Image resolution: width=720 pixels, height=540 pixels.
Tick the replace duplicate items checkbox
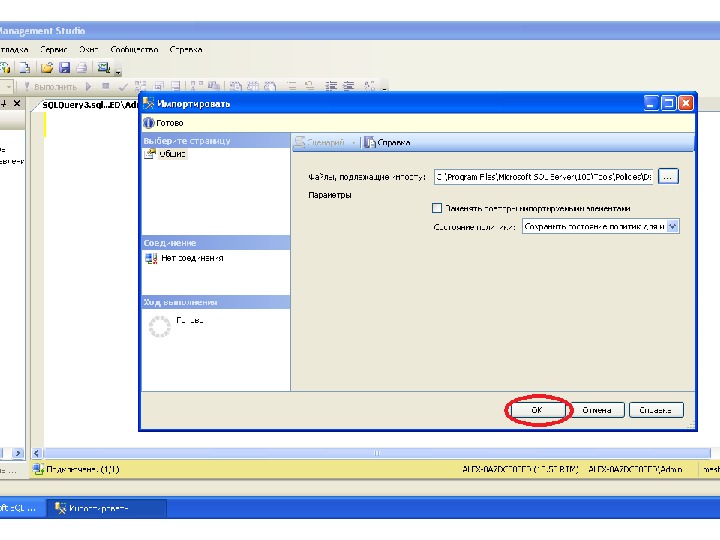[437, 208]
